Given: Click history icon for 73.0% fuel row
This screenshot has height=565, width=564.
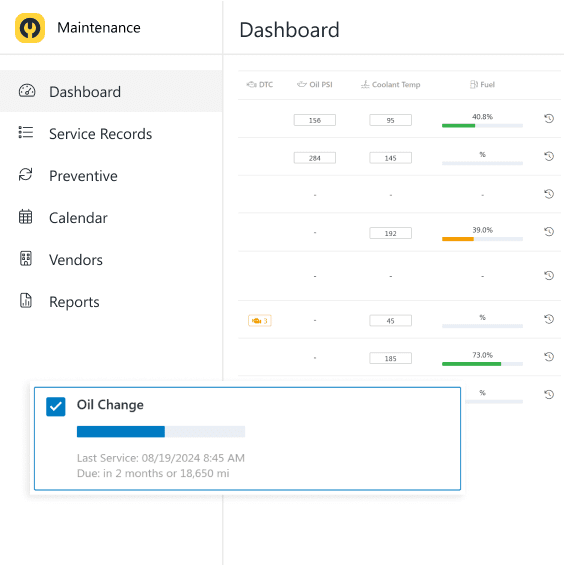Looking at the screenshot, I should [549, 356].
